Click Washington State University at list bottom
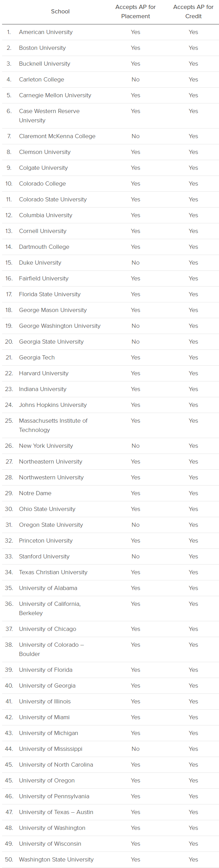This screenshot has width=219, height=868. pyautogui.click(x=56, y=859)
